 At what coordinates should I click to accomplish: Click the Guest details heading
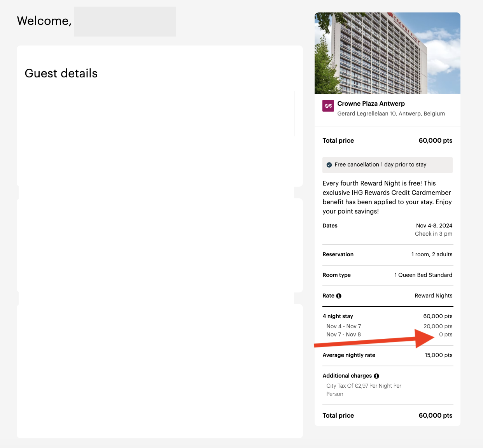(x=61, y=73)
